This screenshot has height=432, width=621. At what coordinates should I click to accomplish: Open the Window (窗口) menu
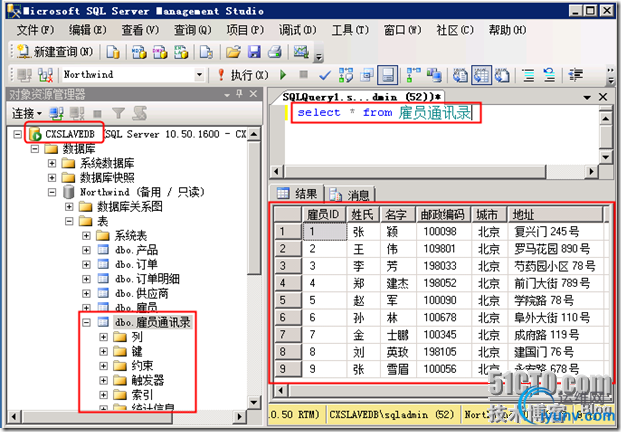(x=402, y=30)
